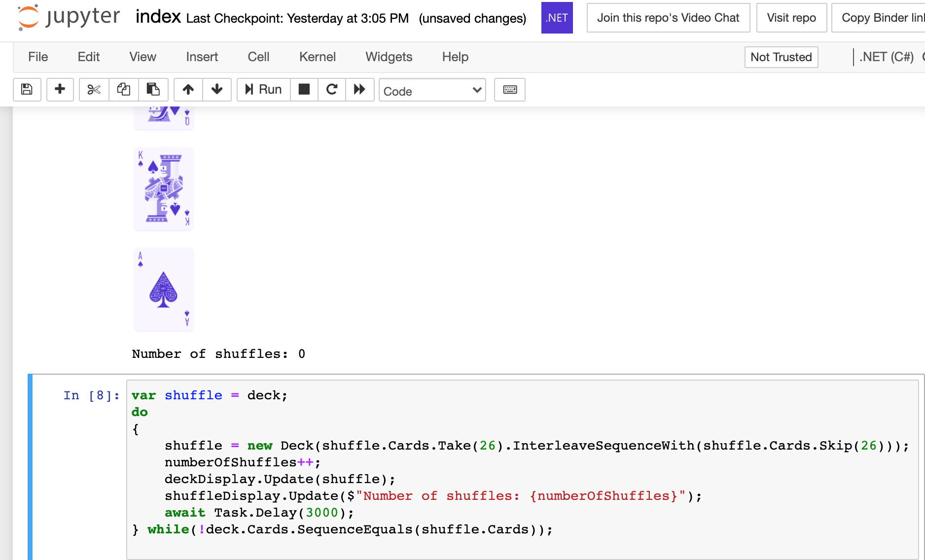Open the Widgets menu
The image size is (925, 560).
[389, 57]
